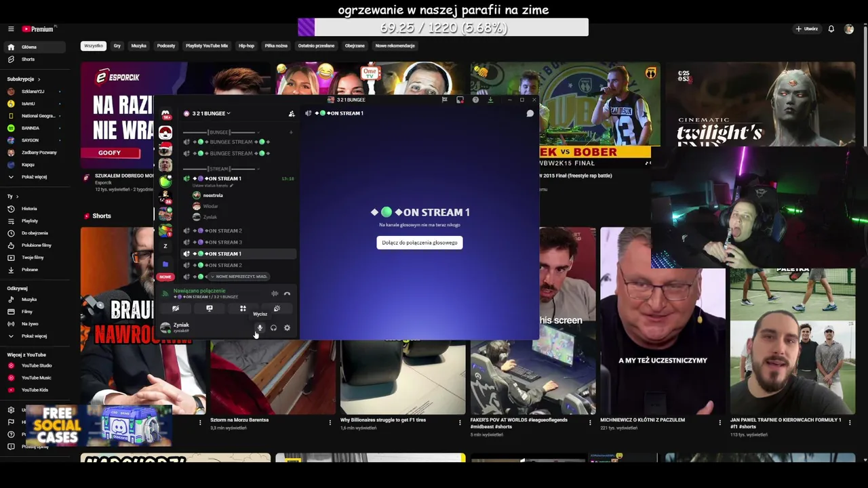
Task: Collapse the STREAM channel category
Action: click(219, 169)
